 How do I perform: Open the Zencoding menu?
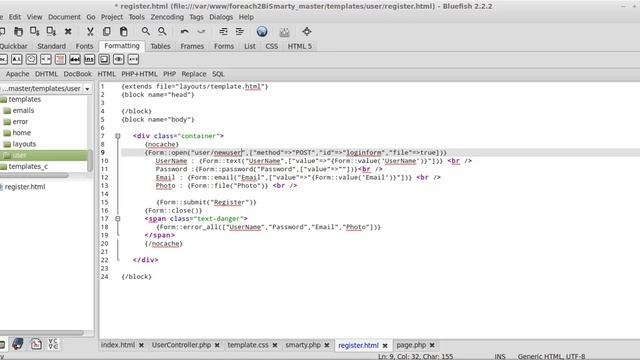tap(167, 17)
